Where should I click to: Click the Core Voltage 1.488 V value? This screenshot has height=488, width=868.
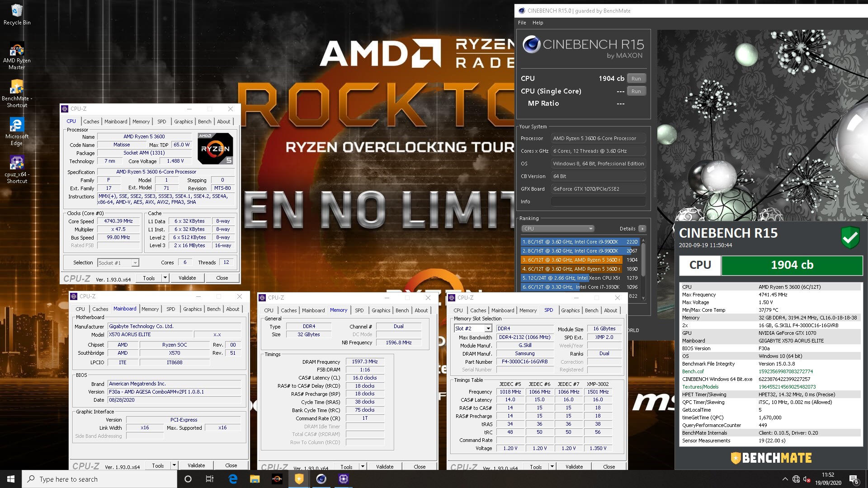point(175,161)
